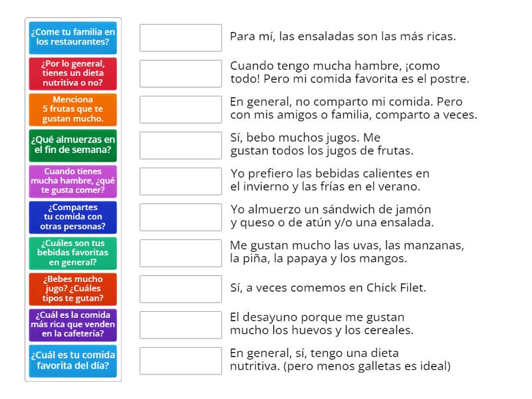The width and height of the screenshot is (532, 399).
Task: Click the green '¿Qué almuerzas en el fin de semana?' tile
Action: pyautogui.click(x=73, y=145)
